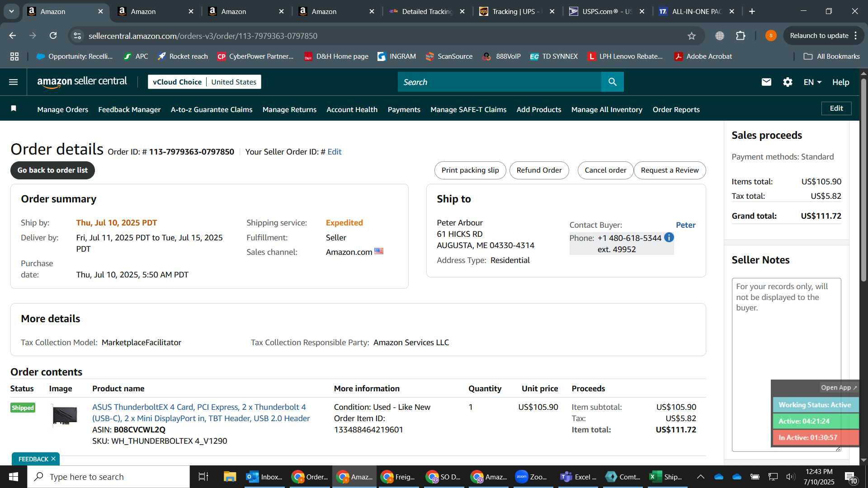
Task: Open Windows Start menu
Action: 14,477
